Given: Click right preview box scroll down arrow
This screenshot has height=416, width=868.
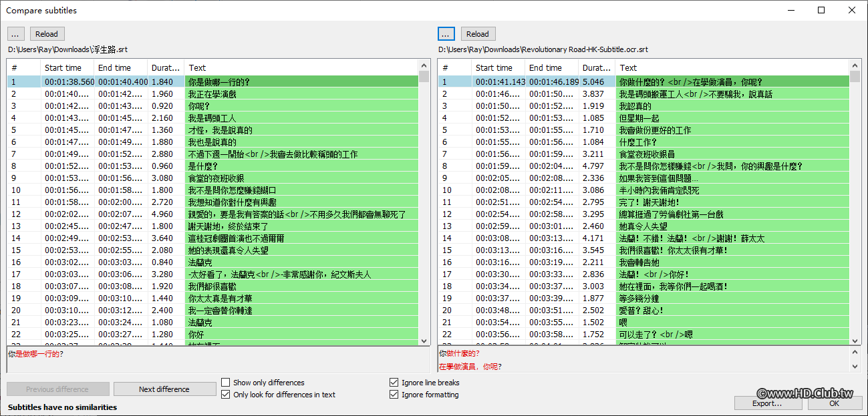Looking at the screenshot, I should tap(855, 367).
